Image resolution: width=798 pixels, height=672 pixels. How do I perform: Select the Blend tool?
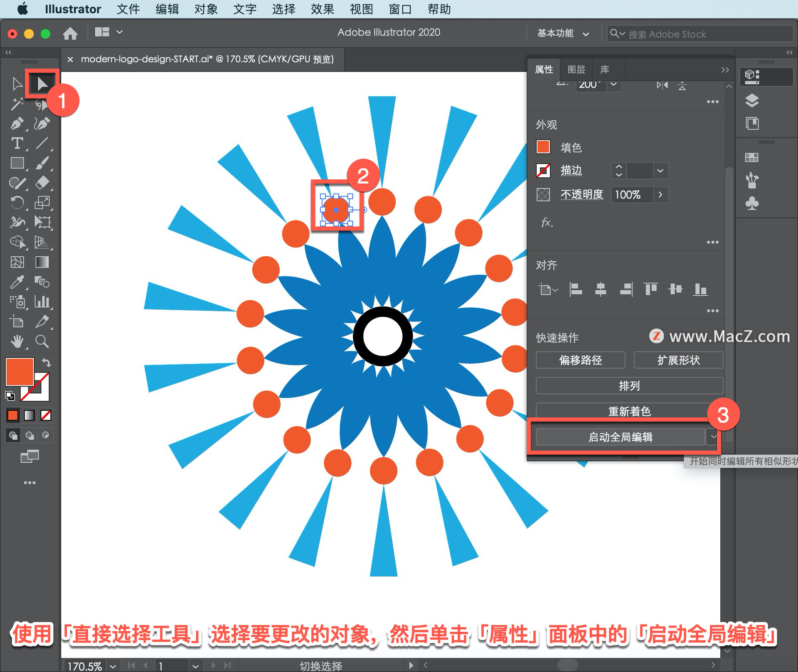(x=42, y=282)
